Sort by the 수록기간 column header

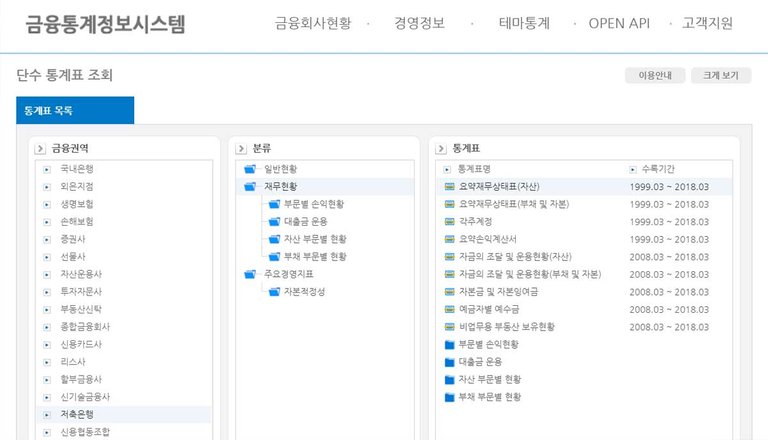coord(658,169)
